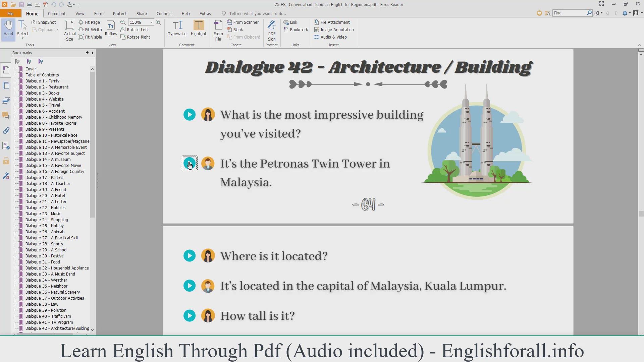Switch to the Protect tab
The width and height of the screenshot is (644, 362).
point(120,13)
